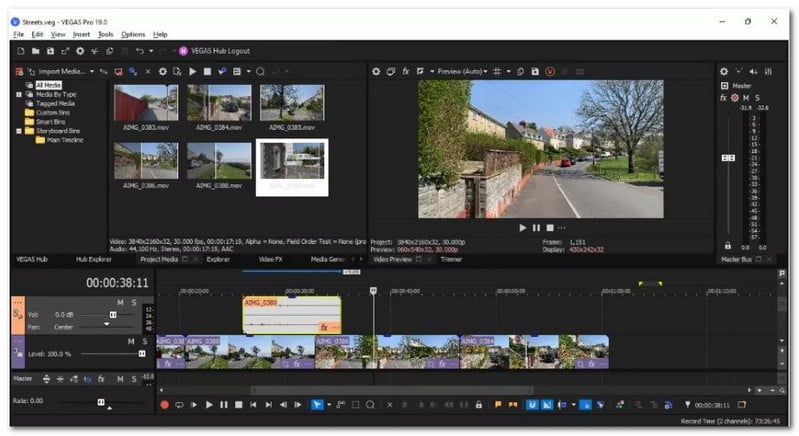Screen dimensions: 799x436
Task: Click the Video Preview fx icon
Action: coord(406,72)
